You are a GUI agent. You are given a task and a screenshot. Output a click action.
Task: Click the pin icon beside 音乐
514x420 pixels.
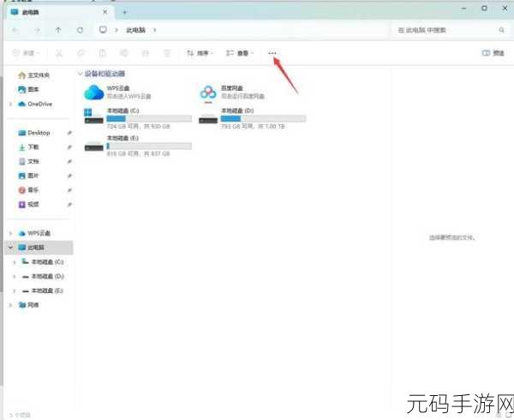[69, 190]
